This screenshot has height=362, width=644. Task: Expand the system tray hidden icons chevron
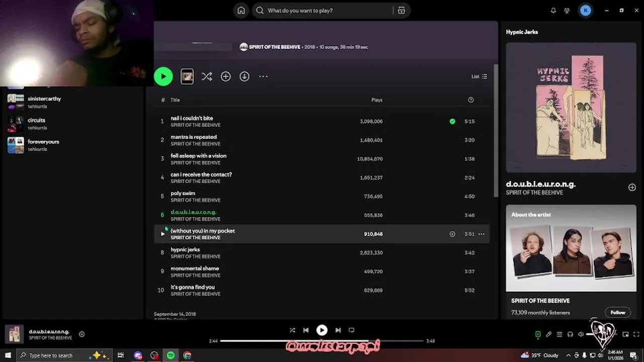pos(569,355)
